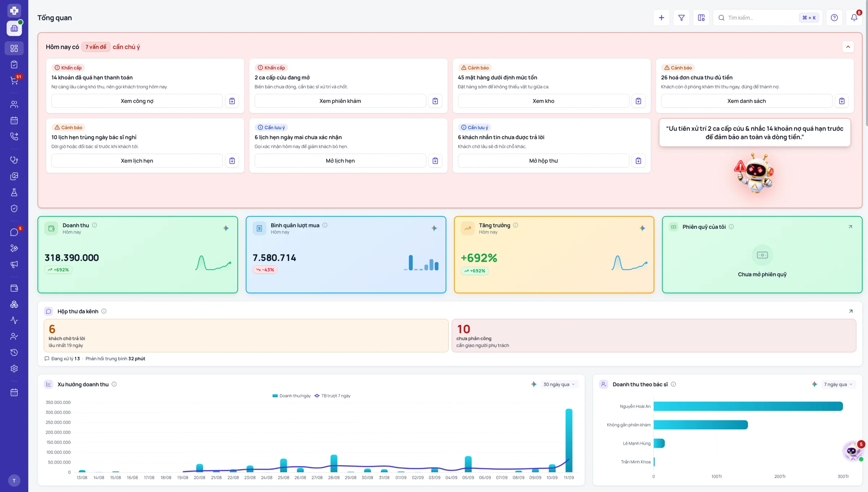Click the Mở hộp thư button
Image resolution: width=868 pixels, height=492 pixels.
click(x=543, y=161)
